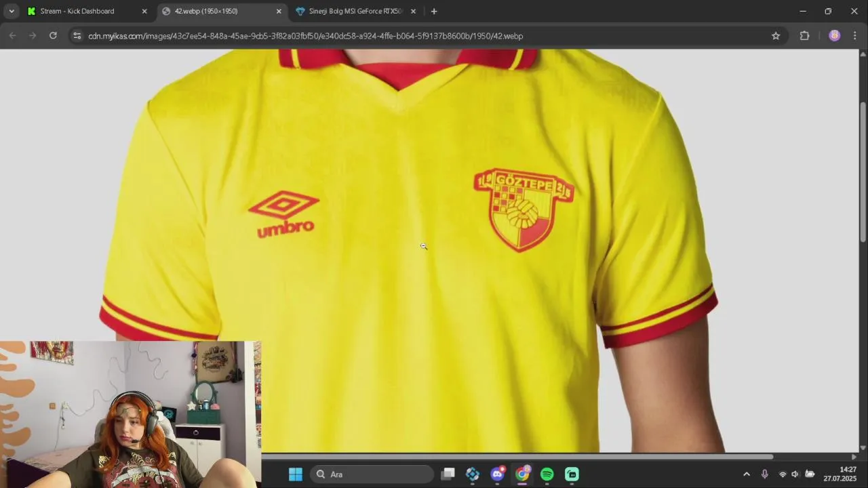Show hidden system tray icons

(747, 474)
